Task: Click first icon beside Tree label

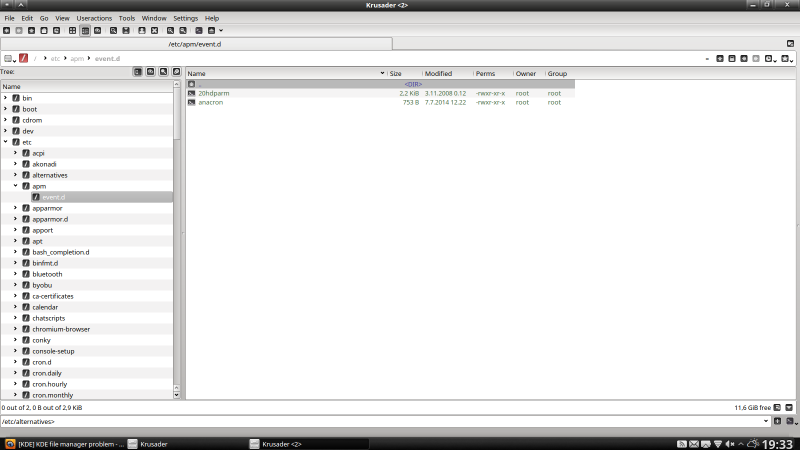Action: 138,72
